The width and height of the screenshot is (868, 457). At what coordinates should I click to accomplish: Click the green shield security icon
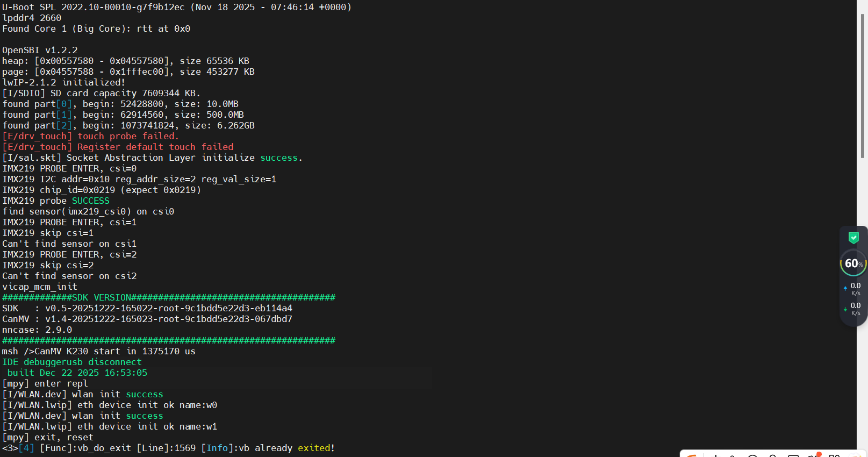click(853, 238)
